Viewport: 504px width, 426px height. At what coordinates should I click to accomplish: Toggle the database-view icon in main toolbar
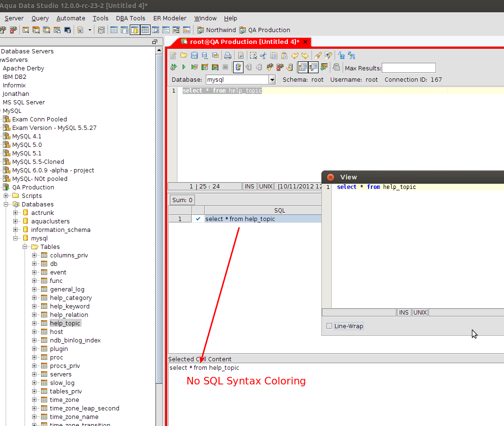pyautogui.click(x=134, y=30)
